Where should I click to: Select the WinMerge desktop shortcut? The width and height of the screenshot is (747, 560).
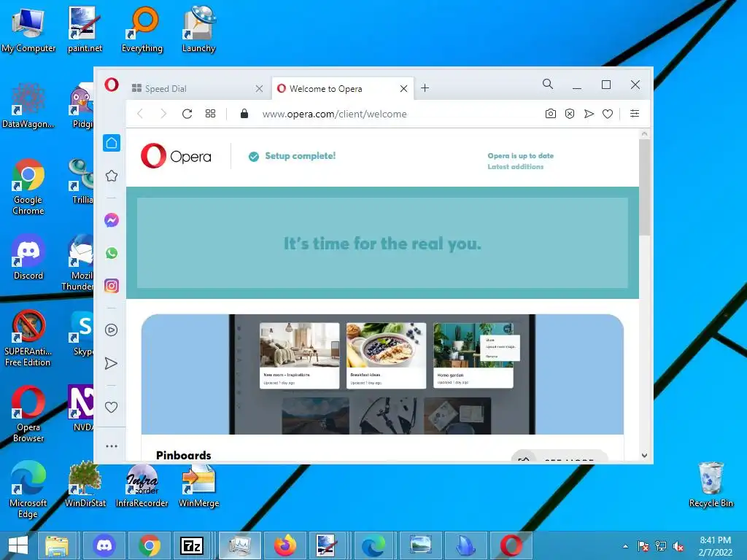click(198, 485)
